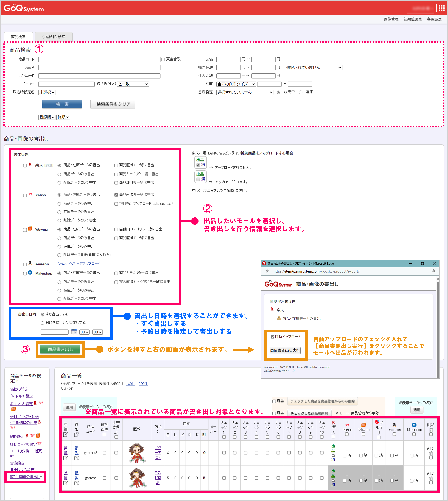Click lock icon in Edge popup address bar
This screenshot has height=501, width=448.
[268, 271]
